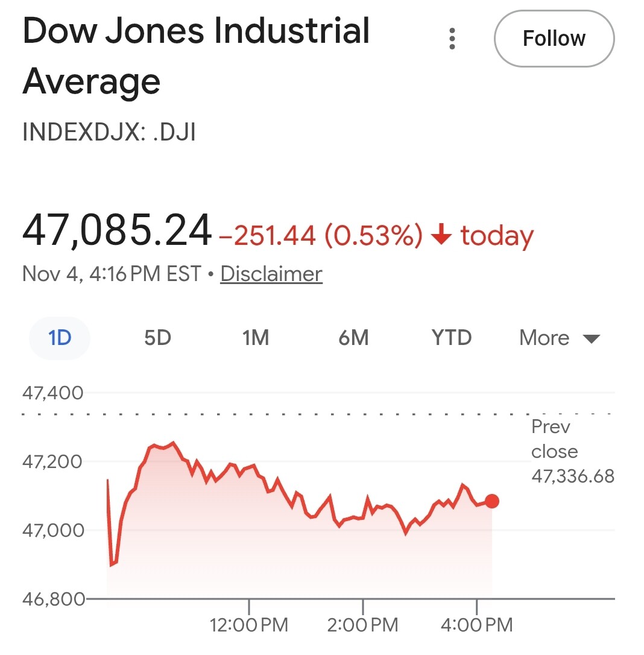Click the 4:00 PM time axis label
644x655 pixels.
[476, 624]
